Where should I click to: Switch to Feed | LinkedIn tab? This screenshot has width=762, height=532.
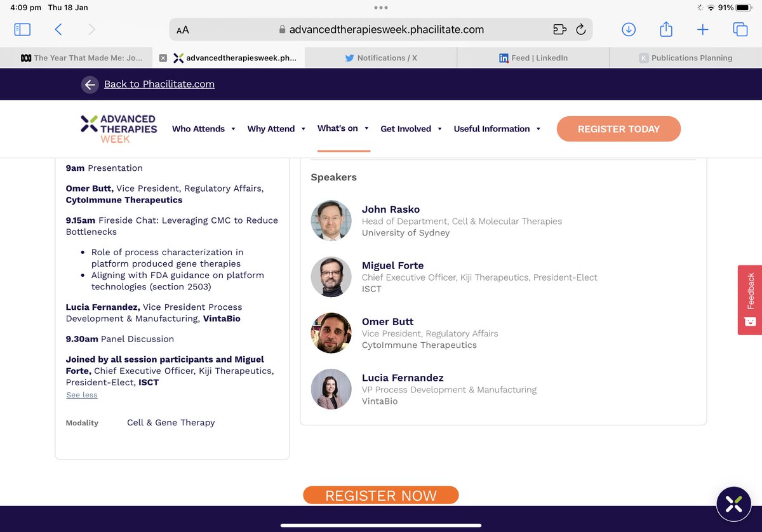click(533, 58)
